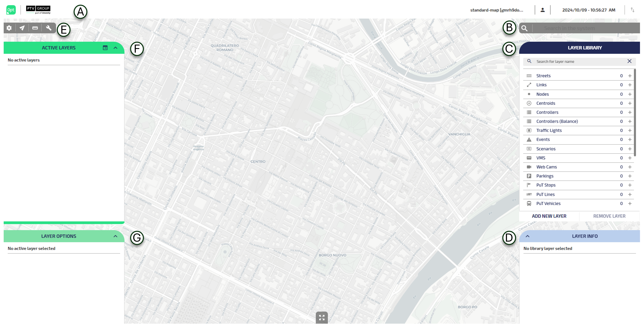Click the Opt green logo

click(11, 10)
